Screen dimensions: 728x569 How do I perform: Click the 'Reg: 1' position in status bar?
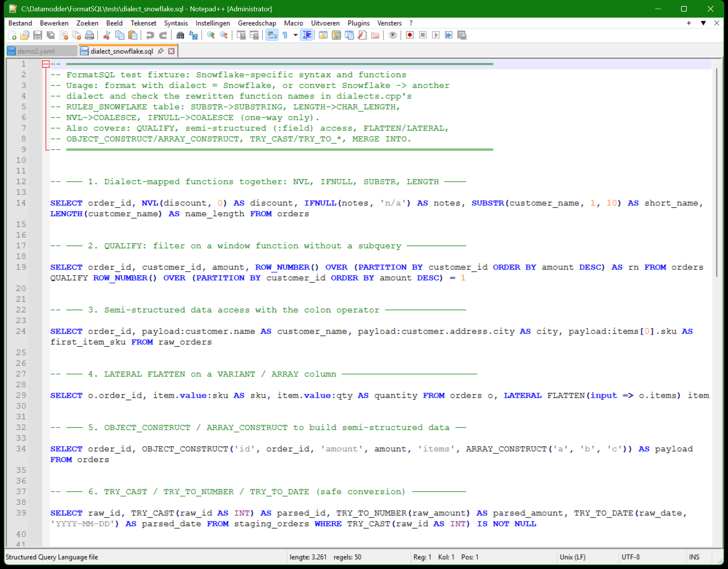pos(422,557)
